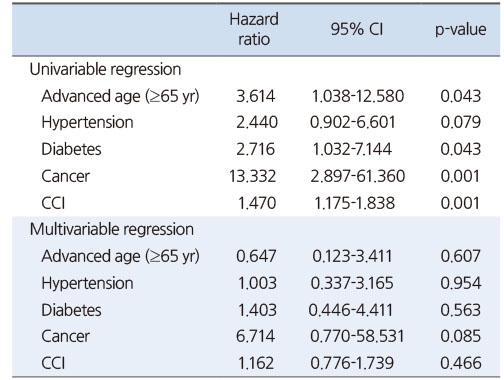The image size is (504, 380).
Task: Click the multivariable CCI hazard ratio 1.162
Action: coord(256,363)
